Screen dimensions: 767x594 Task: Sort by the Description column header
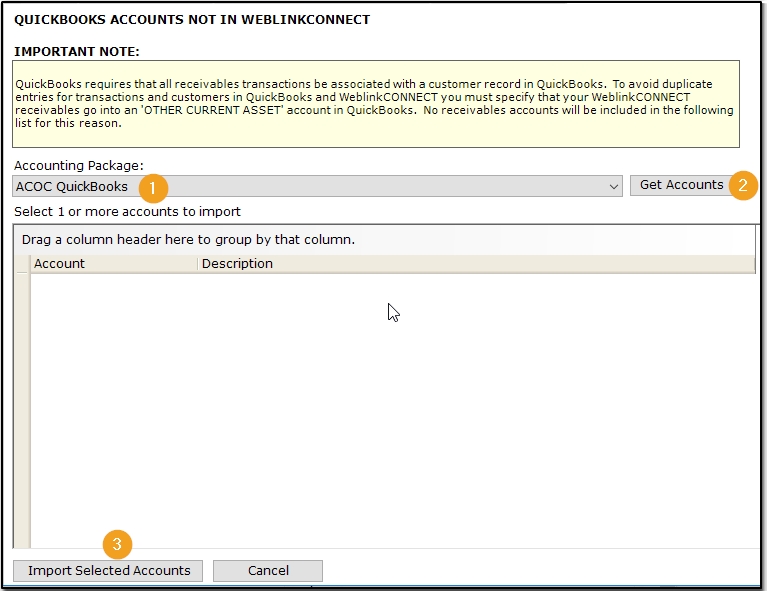476,264
